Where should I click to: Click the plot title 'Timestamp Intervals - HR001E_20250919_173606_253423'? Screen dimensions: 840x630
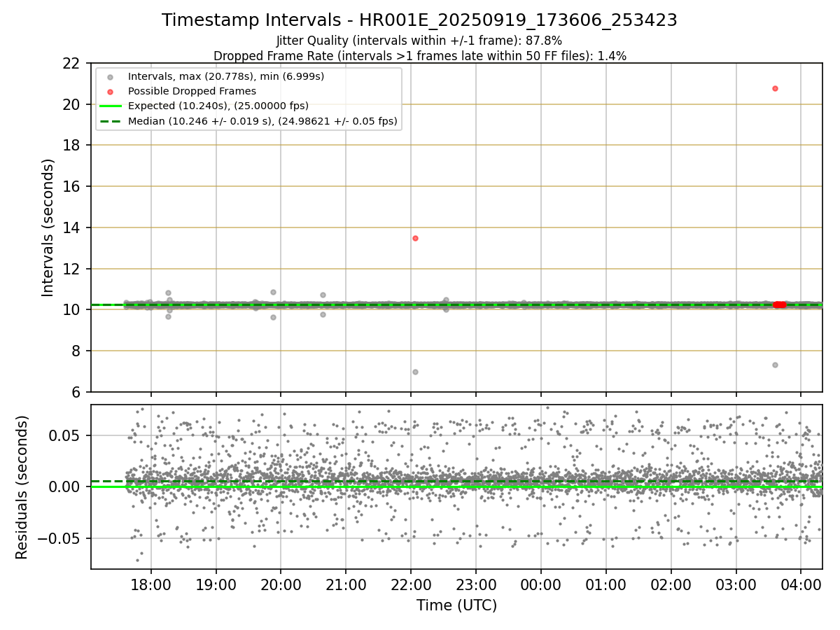coord(419,20)
